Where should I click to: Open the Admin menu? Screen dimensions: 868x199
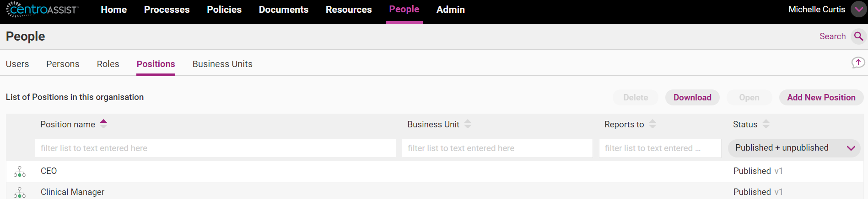coord(450,10)
